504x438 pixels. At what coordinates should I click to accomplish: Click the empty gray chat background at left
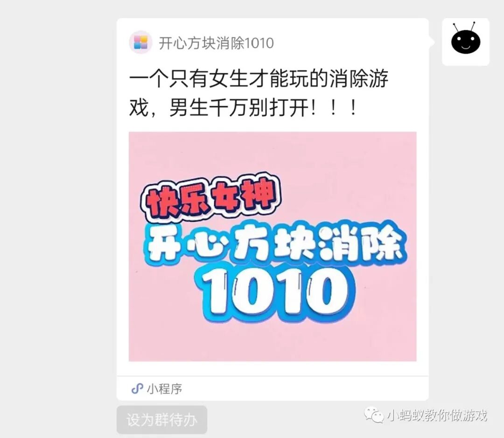pos(58,218)
